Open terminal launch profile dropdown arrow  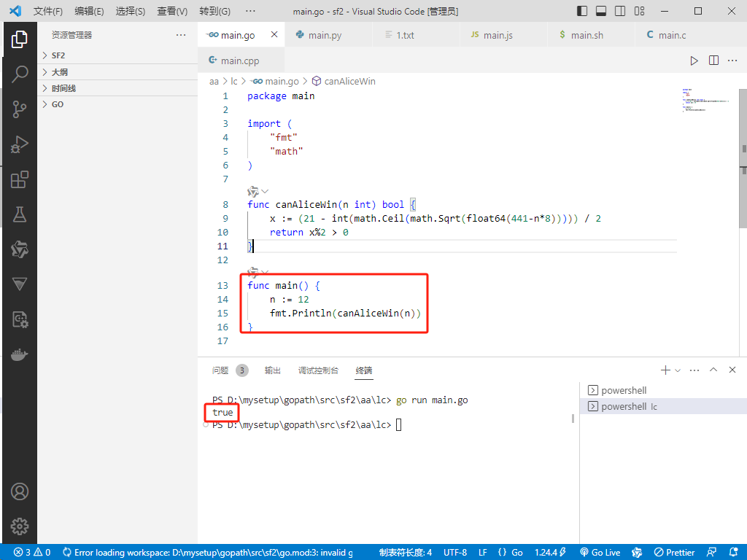point(678,370)
